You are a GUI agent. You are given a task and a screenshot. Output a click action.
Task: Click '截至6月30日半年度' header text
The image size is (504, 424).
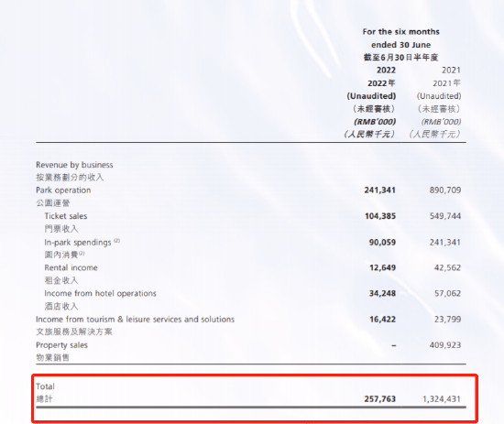(x=400, y=58)
